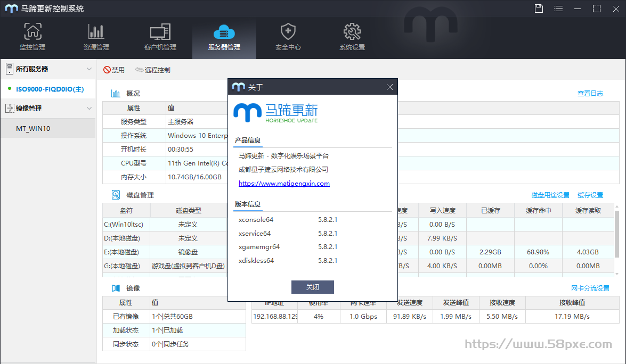Click the About dialog title bar icon
This screenshot has height=364, width=626.
[x=238, y=87]
